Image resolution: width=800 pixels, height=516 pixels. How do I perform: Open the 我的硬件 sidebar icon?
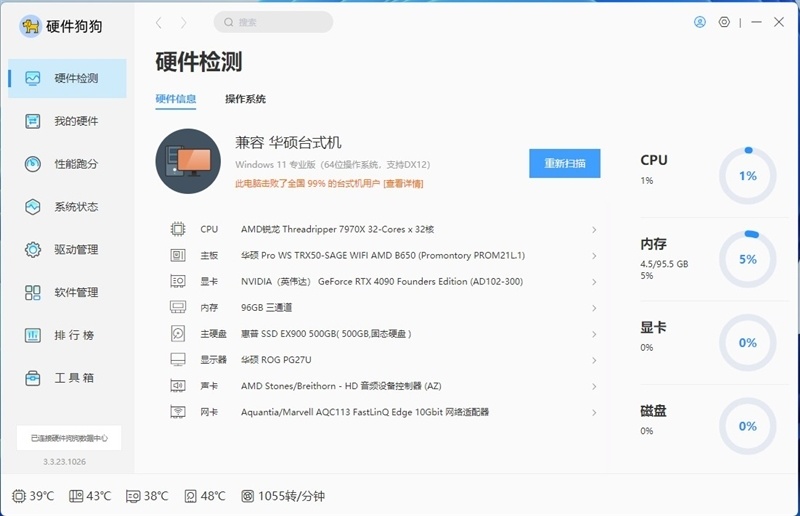33,121
